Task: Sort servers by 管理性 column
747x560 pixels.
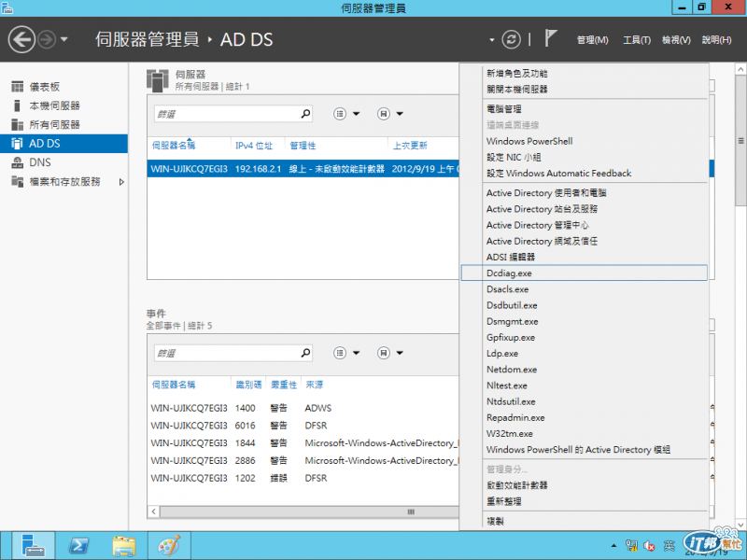Action: pos(303,146)
